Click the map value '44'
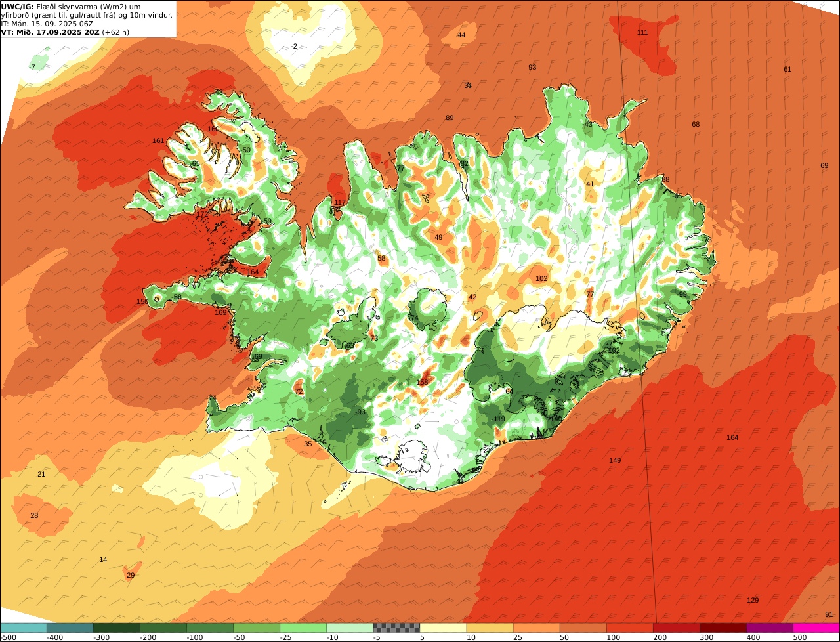Screen dimensions: 840x642 click(x=461, y=35)
